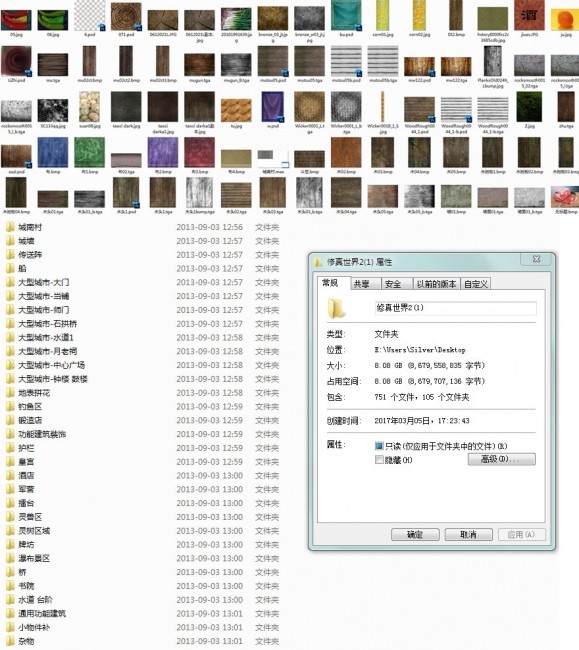Open the 灵兽区 folder
The image size is (579, 650).
point(30,517)
